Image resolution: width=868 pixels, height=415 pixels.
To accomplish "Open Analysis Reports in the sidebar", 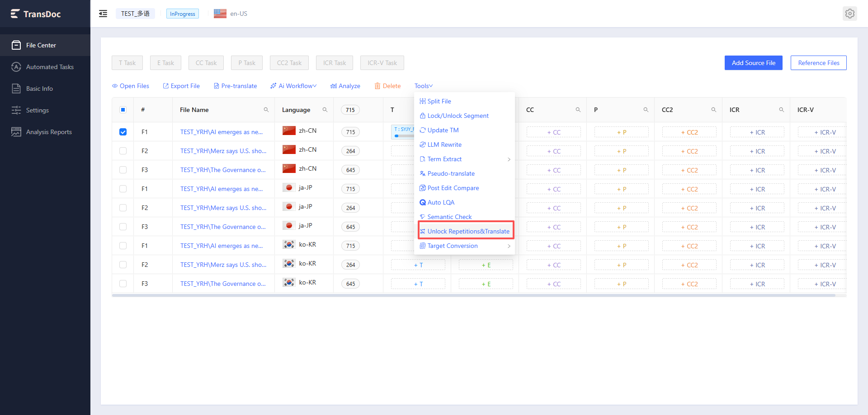I will click(45, 132).
